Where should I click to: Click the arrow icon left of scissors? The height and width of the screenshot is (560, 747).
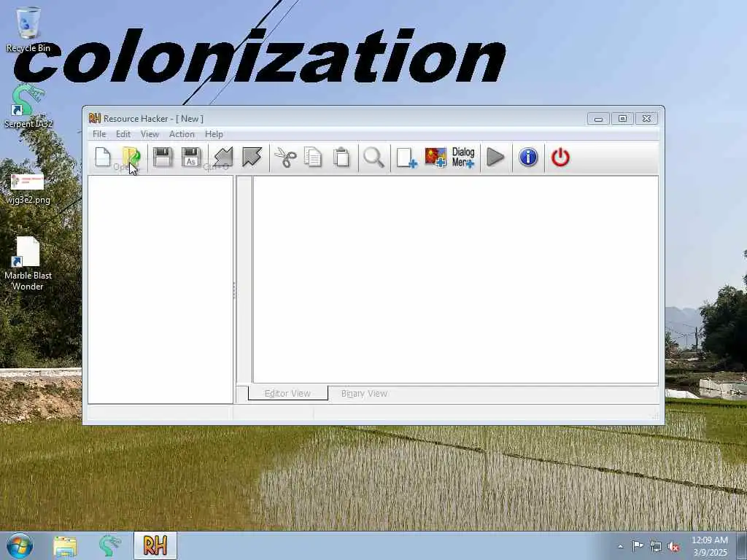point(252,157)
